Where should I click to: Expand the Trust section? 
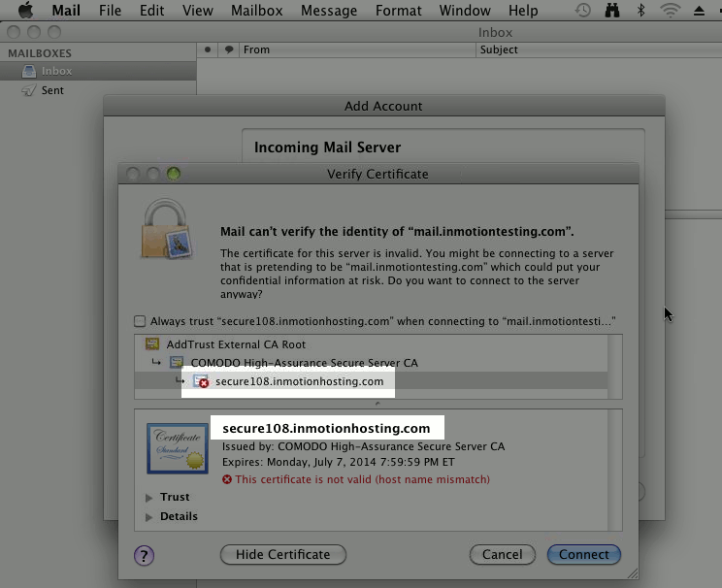148,498
